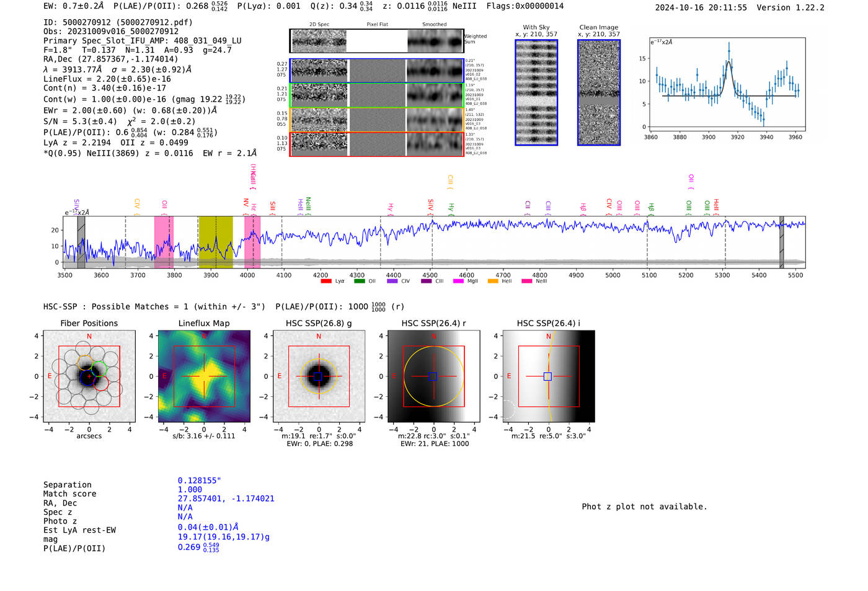Viewport: 868px width, 591px height.
Task: Click the *Q(0.95) NeIII(3869) text line
Action: (150, 153)
